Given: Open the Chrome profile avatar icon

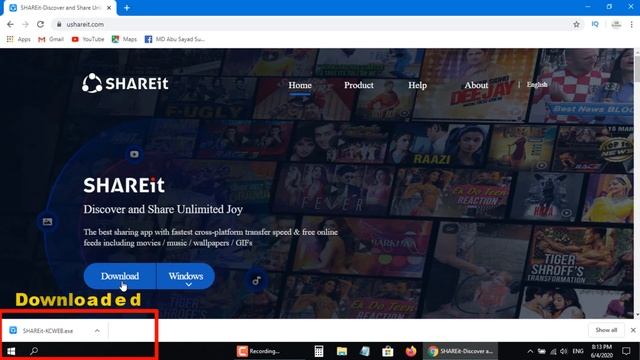Looking at the screenshot, I should tap(616, 24).
